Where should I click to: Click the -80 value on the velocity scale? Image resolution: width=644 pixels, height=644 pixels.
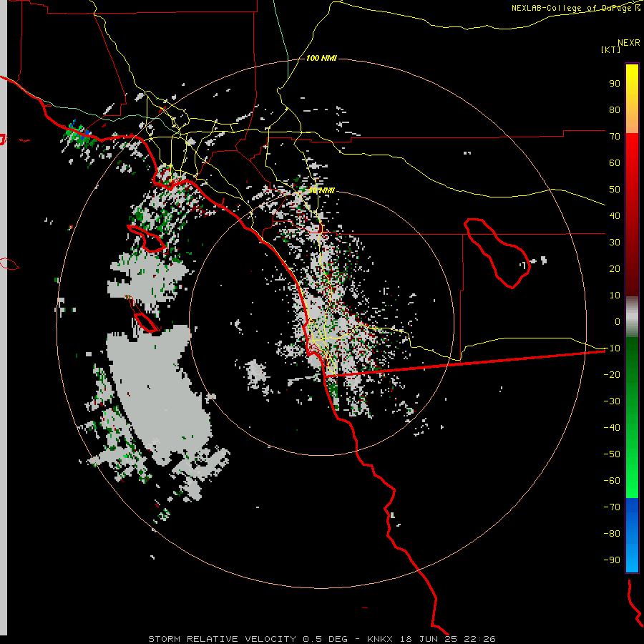612,534
